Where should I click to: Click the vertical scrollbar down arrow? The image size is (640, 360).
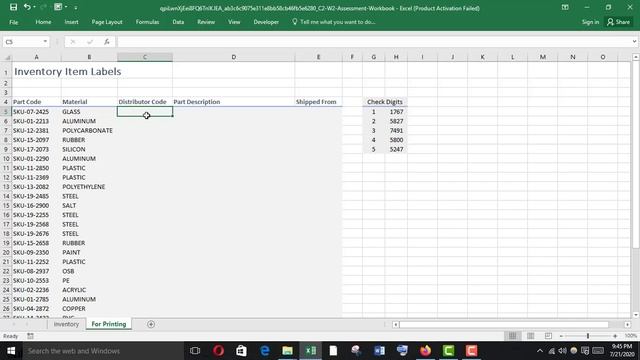pos(636,315)
